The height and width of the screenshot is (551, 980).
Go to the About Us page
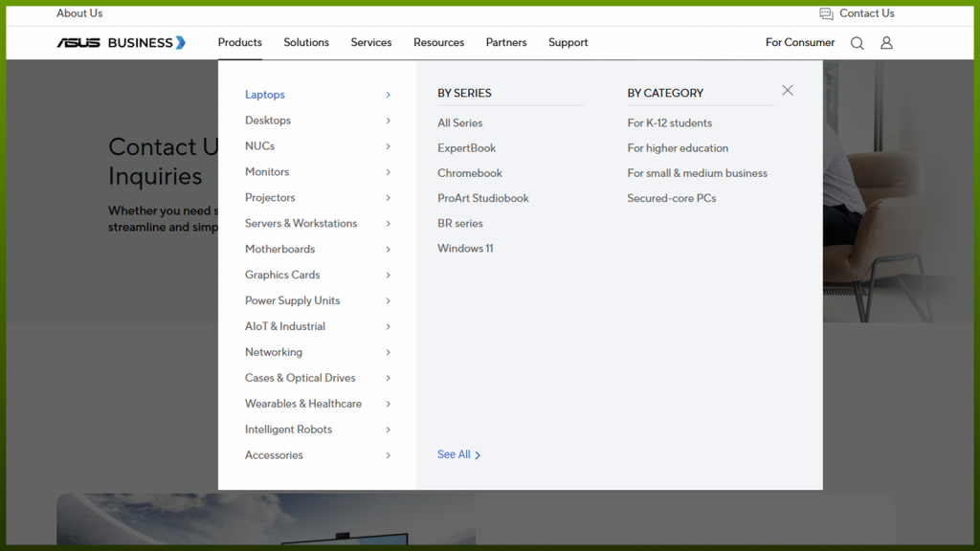click(x=79, y=13)
